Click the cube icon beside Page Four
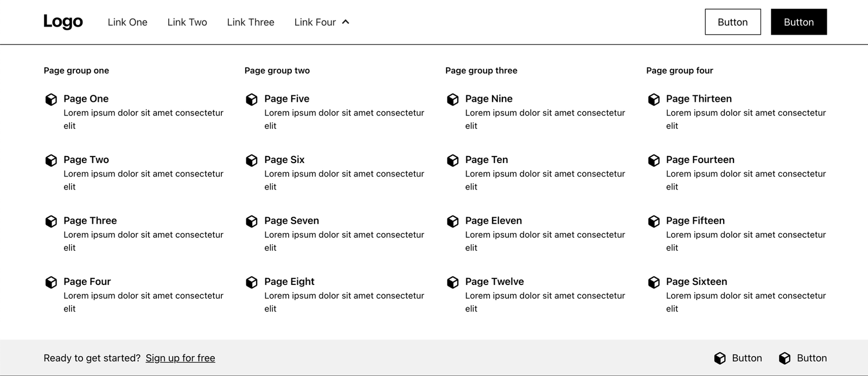 pyautogui.click(x=51, y=282)
